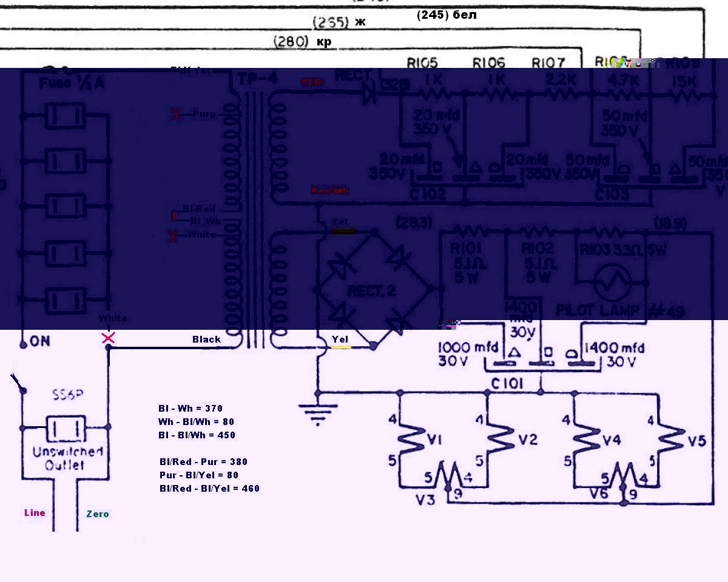The width and height of the screenshot is (728, 582).
Task: Click the yellow-highlighted Yel label near ground
Action: point(340,340)
